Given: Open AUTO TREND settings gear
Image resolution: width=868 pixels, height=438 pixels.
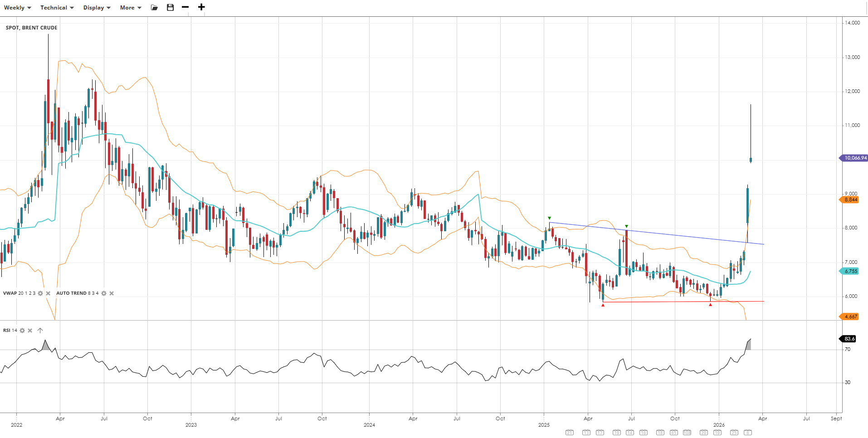Looking at the screenshot, I should click(x=104, y=293).
